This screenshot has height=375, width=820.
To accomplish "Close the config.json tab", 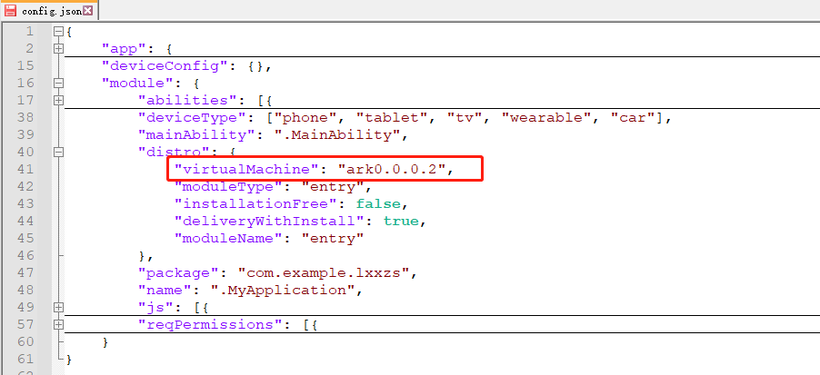I will pyautogui.click(x=87, y=10).
